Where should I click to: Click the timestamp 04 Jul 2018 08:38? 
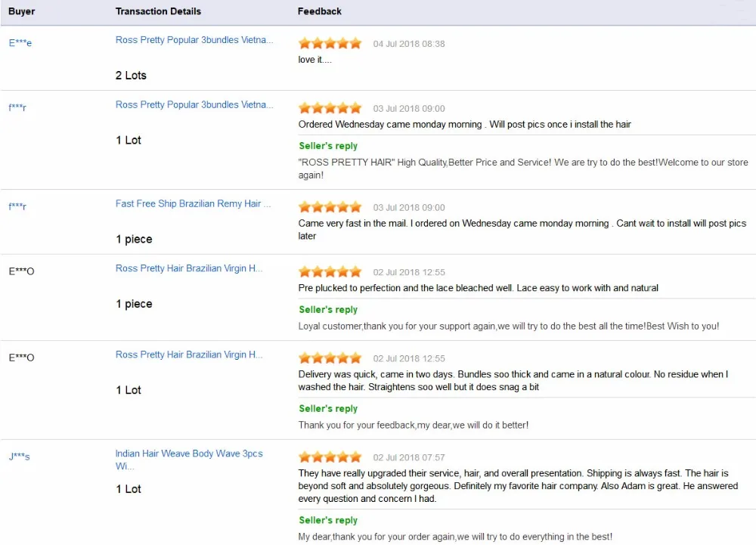click(x=409, y=44)
